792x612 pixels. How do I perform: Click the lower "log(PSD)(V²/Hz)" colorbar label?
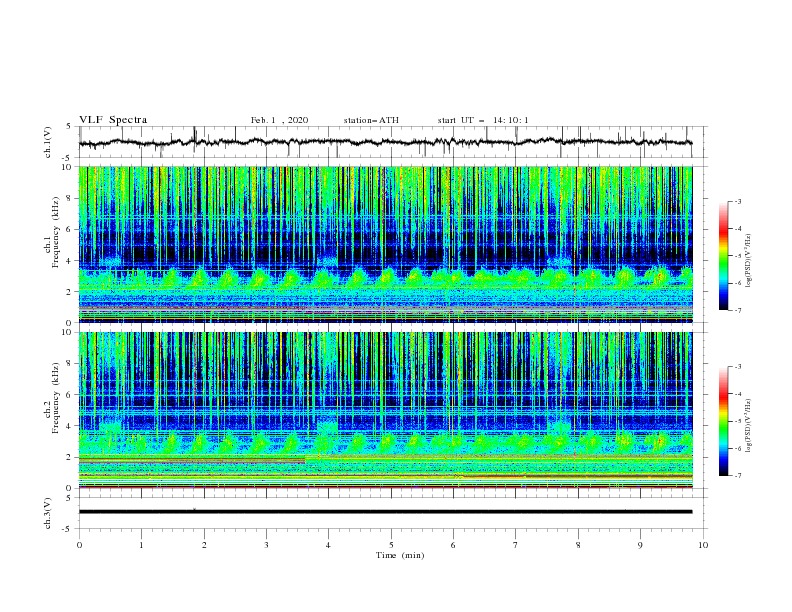(749, 426)
